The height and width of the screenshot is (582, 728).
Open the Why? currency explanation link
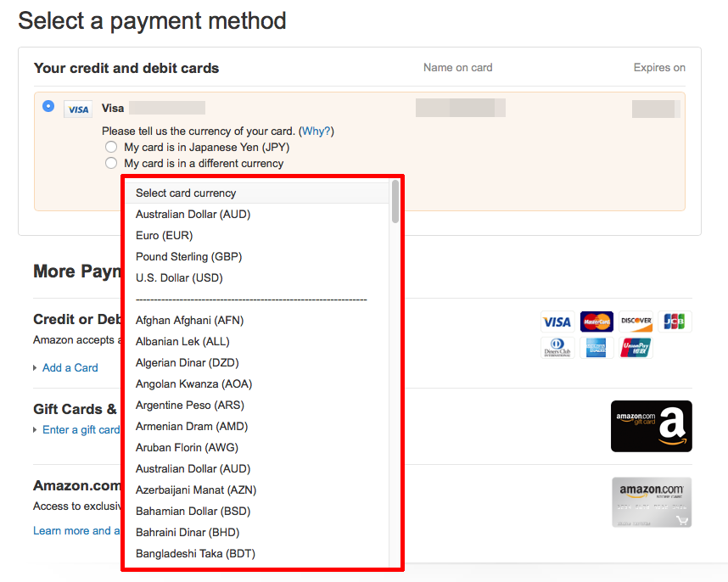[316, 132]
